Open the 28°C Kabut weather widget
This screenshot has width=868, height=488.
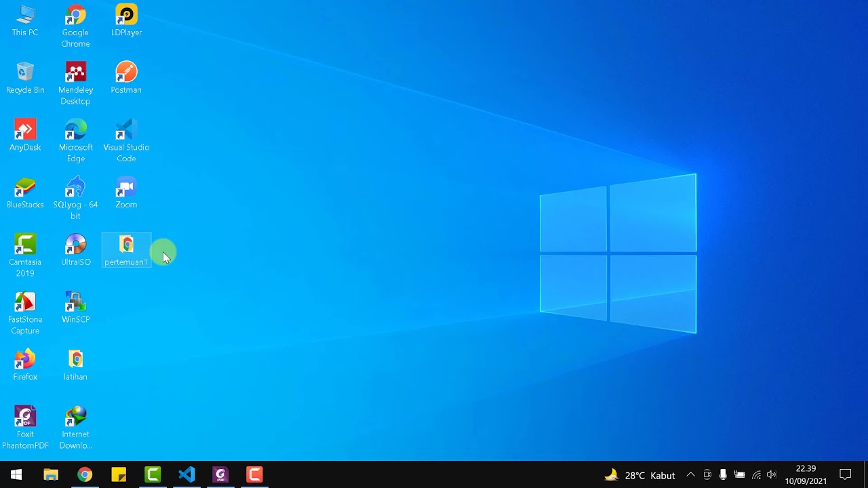tap(640, 475)
